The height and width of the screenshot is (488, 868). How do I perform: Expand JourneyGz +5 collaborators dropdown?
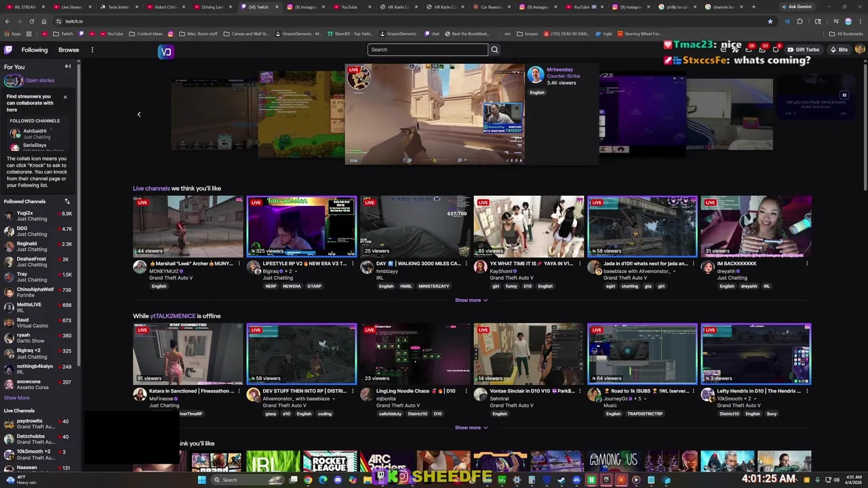645,399
